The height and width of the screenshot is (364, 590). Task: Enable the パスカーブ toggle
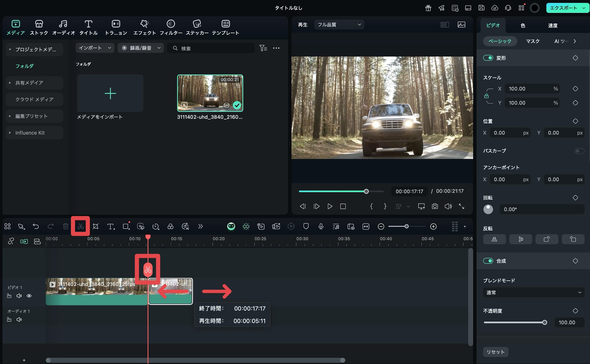579,151
